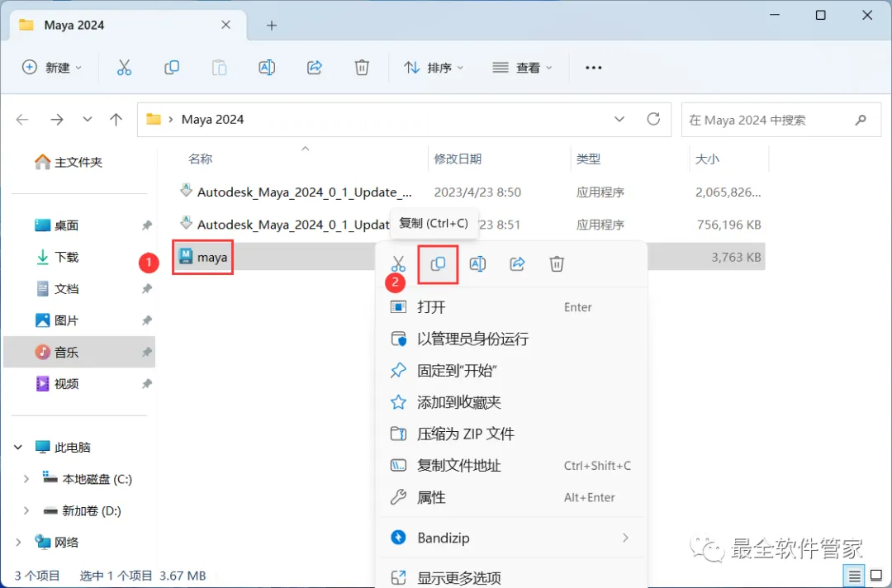Click the search box for Maya 2024
Screen dimensions: 892x588
point(781,120)
